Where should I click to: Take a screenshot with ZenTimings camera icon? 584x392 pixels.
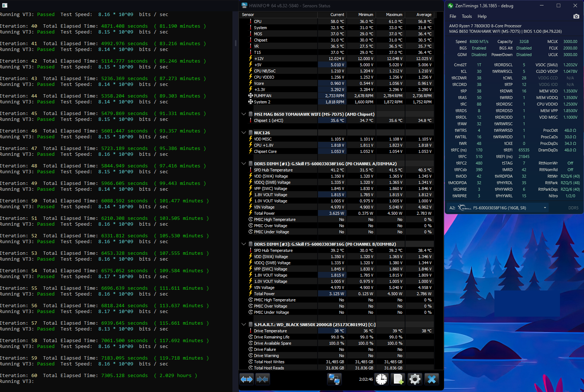tap(576, 16)
